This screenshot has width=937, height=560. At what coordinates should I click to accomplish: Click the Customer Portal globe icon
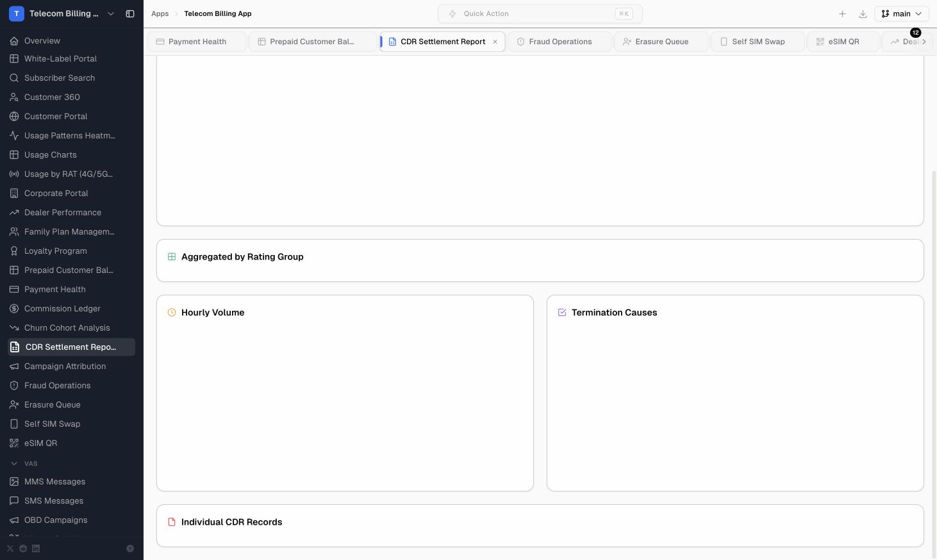coord(14,116)
